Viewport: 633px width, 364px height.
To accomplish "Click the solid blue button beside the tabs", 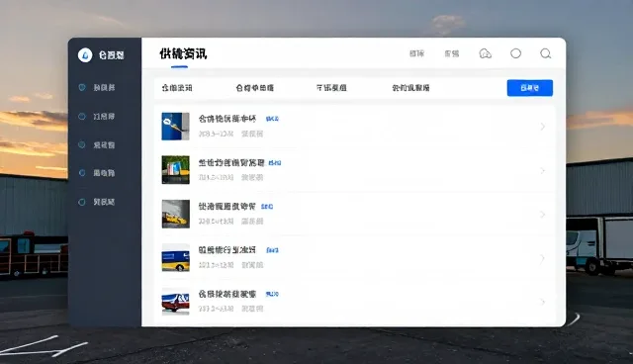I will coord(530,88).
